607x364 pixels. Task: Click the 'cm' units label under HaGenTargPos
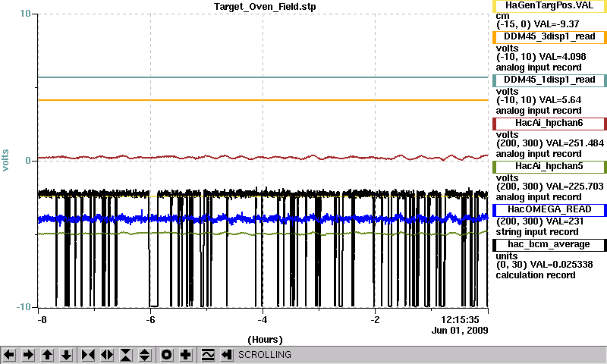[502, 16]
